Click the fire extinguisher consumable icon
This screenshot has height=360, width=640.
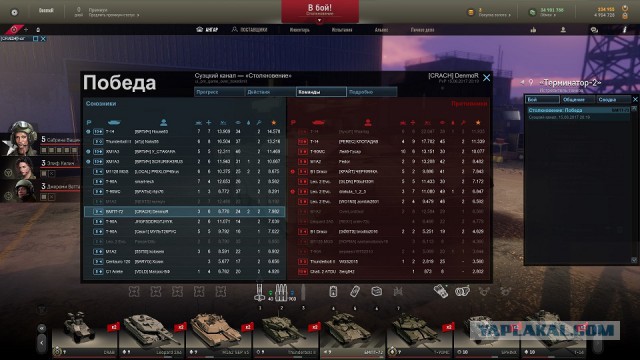tap(333, 291)
